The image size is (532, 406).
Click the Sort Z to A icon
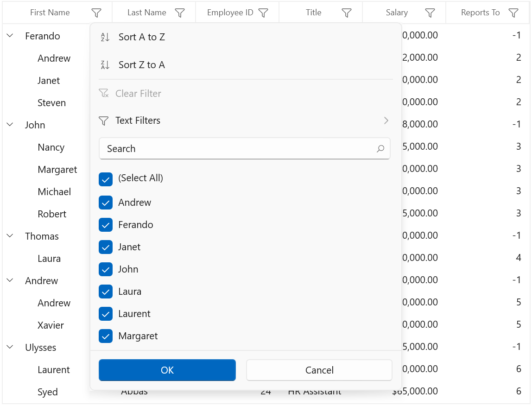[x=105, y=65]
